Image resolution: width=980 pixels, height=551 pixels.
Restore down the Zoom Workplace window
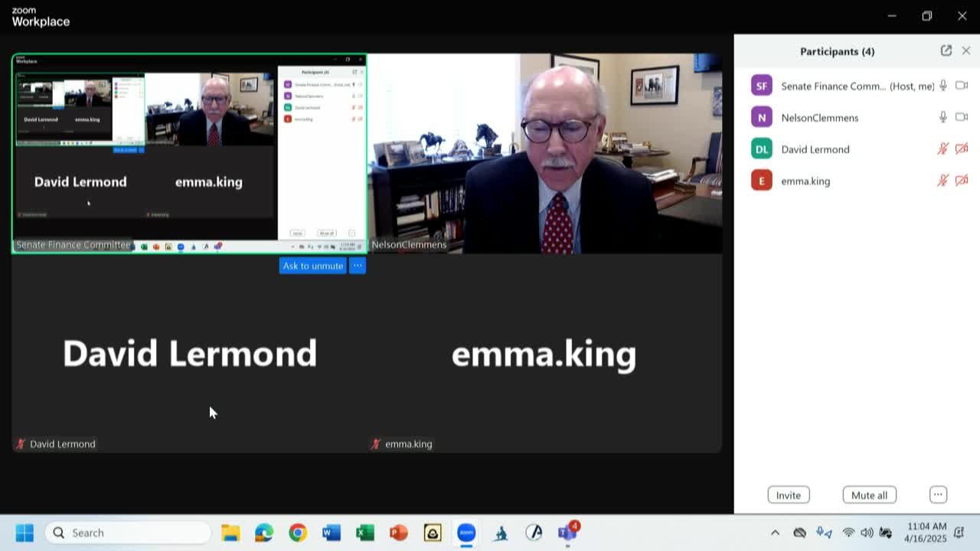point(927,15)
